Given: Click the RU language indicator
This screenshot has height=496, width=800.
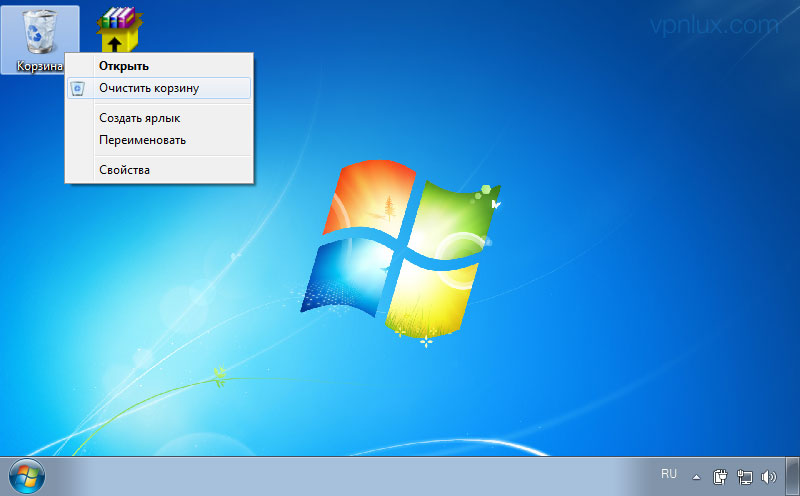Looking at the screenshot, I should 668,474.
